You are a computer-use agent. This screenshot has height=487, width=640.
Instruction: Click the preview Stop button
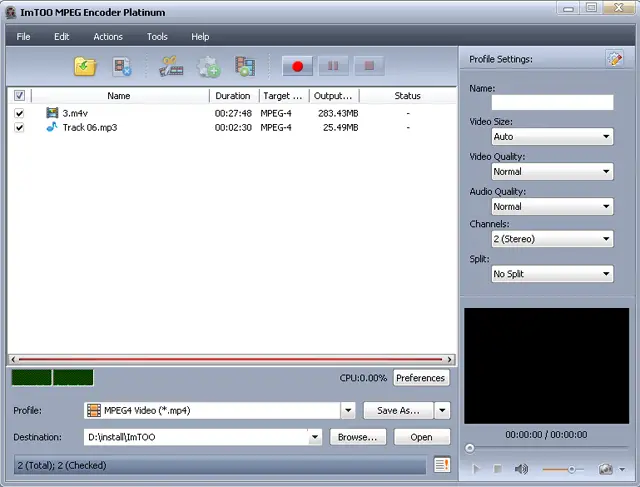(x=498, y=469)
